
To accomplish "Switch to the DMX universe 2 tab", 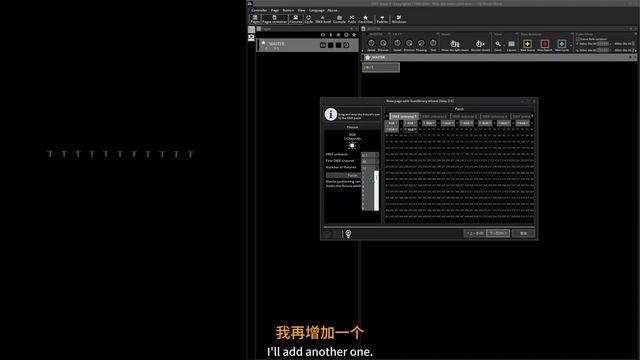I will point(434,116).
